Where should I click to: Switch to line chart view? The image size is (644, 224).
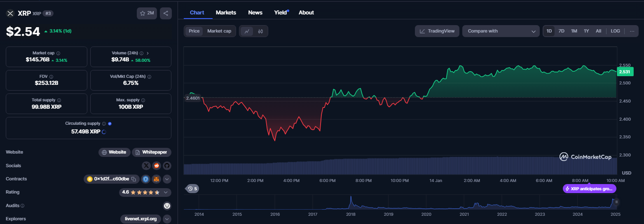point(247,31)
